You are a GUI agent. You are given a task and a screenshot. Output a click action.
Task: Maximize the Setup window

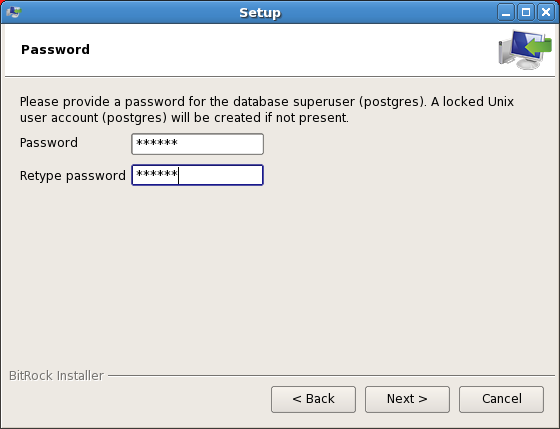(526, 13)
